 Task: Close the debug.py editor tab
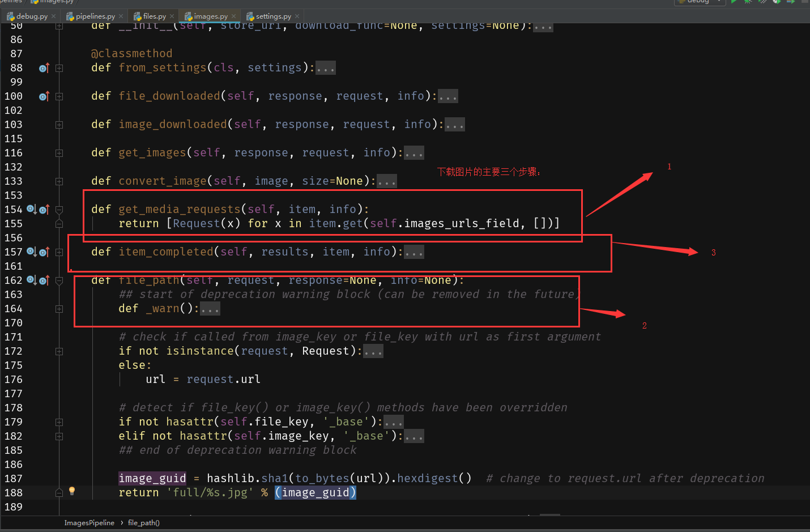tap(54, 16)
